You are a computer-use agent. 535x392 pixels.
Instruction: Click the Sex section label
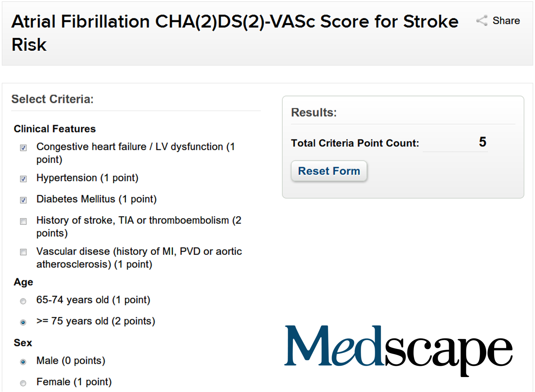(x=22, y=343)
